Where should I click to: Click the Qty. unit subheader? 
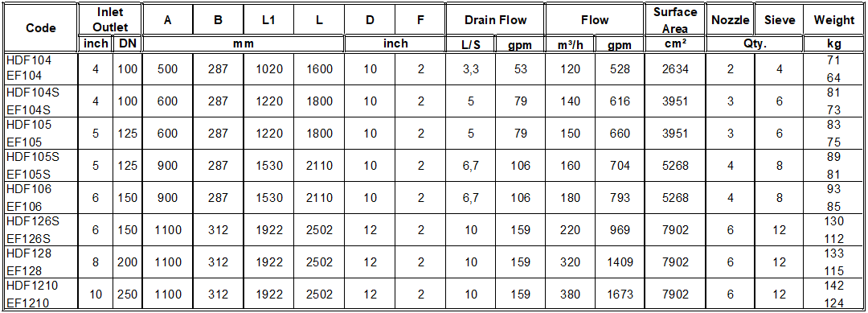(755, 45)
